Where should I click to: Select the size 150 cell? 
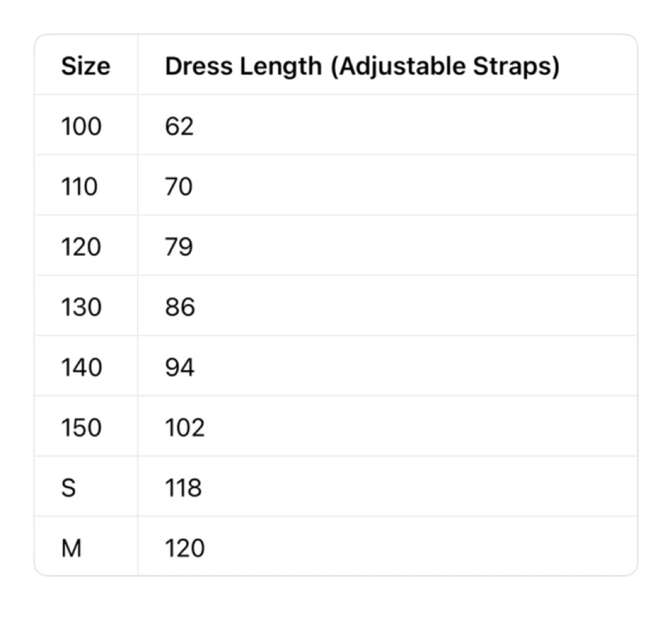[x=82, y=427]
